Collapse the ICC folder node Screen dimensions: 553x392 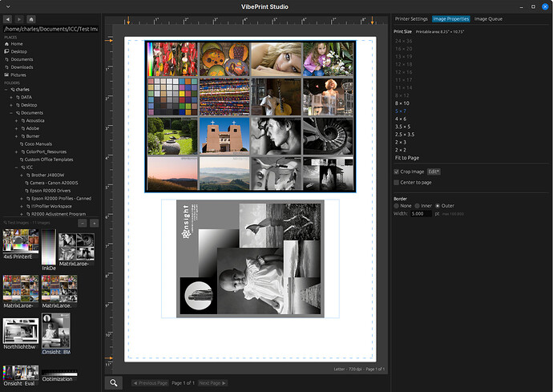[16, 168]
